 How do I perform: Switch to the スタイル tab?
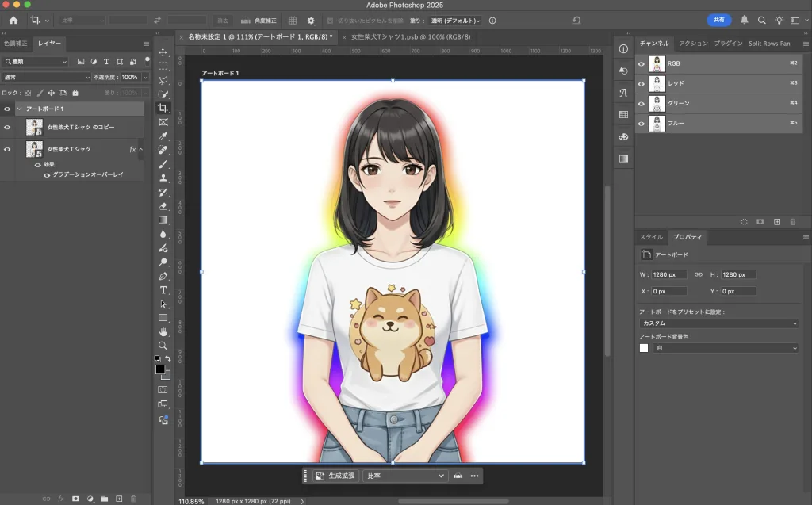coord(651,237)
